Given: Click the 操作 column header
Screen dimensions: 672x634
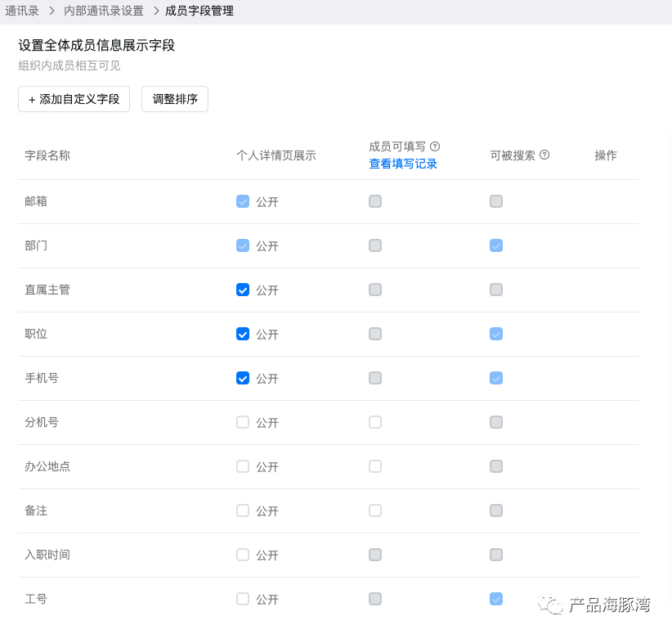Looking at the screenshot, I should click(x=606, y=155).
